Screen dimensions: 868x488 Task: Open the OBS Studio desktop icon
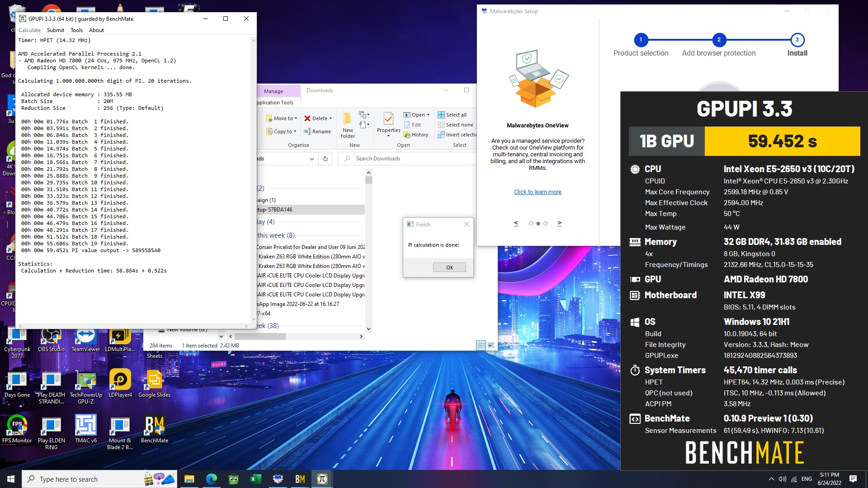[51, 340]
